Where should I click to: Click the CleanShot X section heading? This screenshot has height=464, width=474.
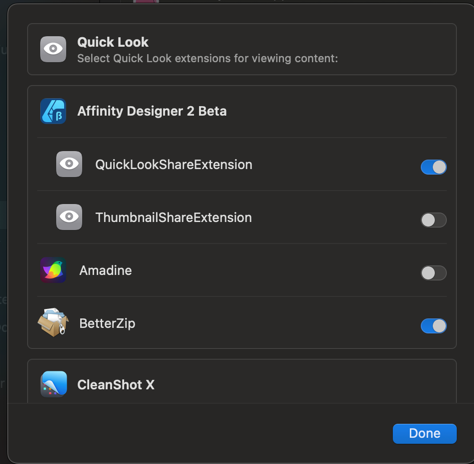coord(116,385)
